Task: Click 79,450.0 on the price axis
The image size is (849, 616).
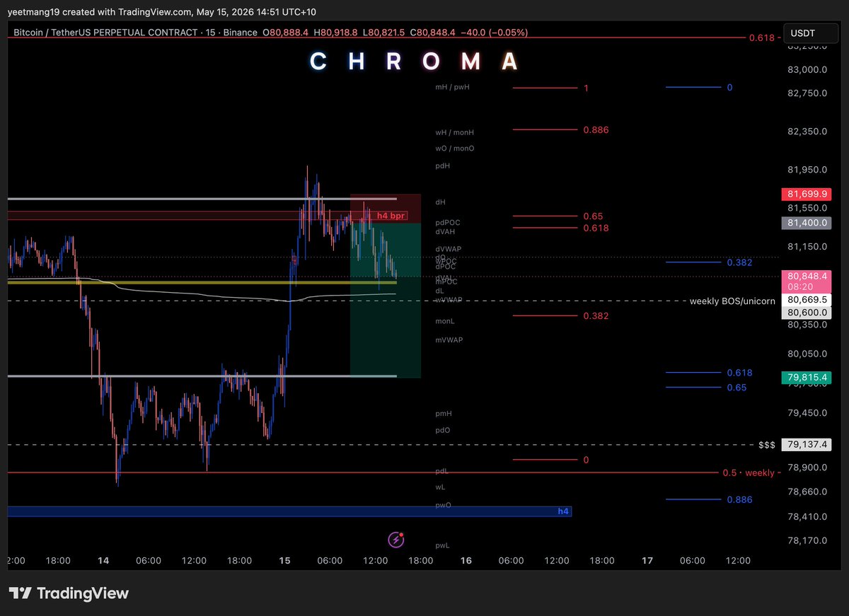Action: click(807, 413)
